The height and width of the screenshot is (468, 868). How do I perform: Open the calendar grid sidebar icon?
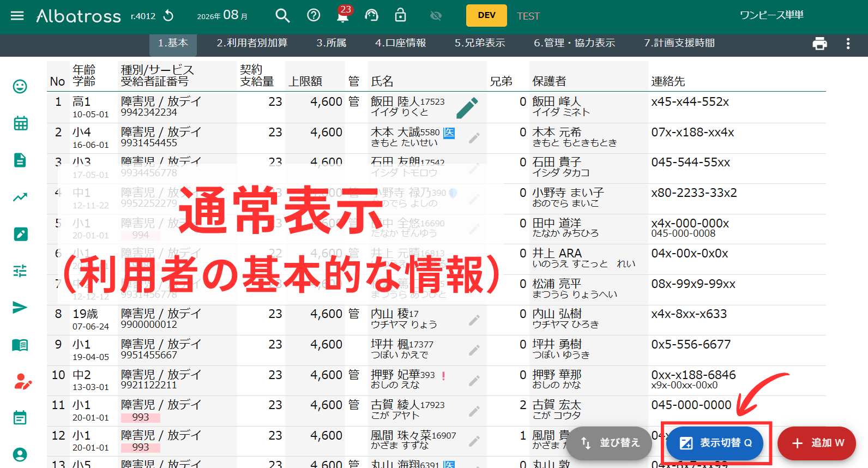[x=21, y=123]
